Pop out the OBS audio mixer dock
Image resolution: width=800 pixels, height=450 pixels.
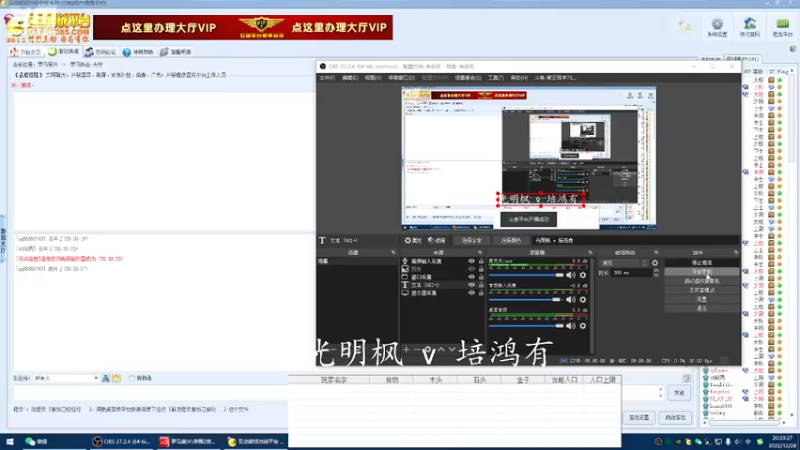click(590, 253)
